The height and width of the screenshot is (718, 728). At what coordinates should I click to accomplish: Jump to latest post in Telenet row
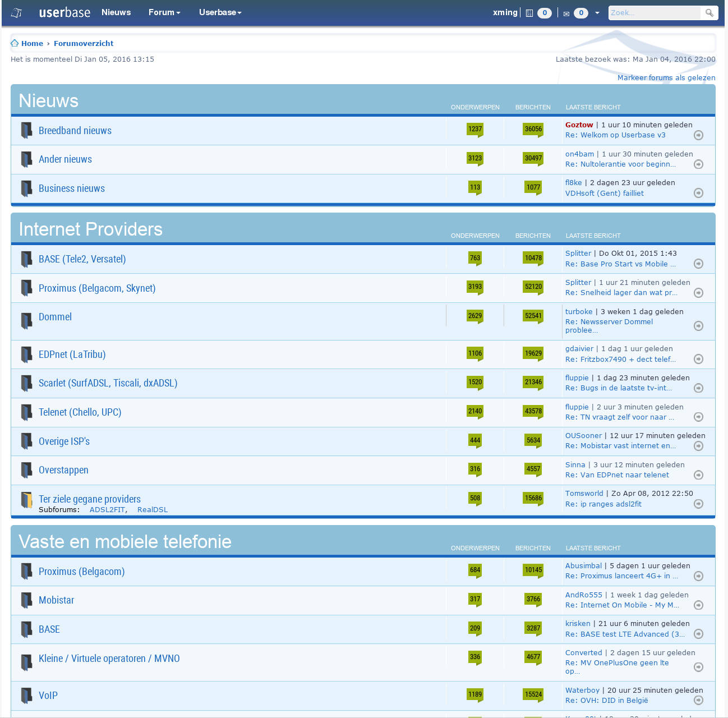pyautogui.click(x=698, y=417)
